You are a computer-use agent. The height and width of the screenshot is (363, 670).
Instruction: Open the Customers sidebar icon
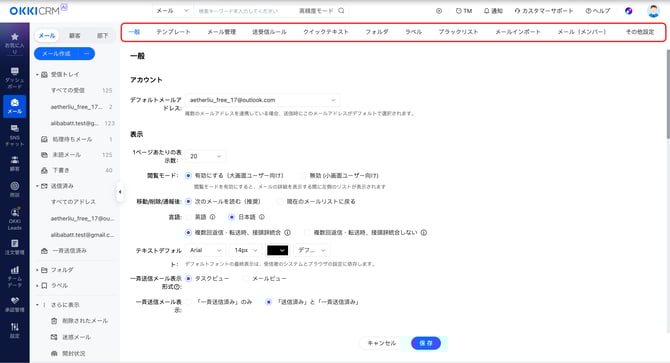tap(15, 163)
